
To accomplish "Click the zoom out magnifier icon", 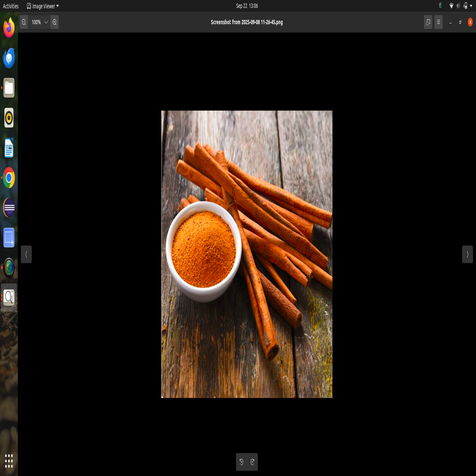I will point(24,22).
